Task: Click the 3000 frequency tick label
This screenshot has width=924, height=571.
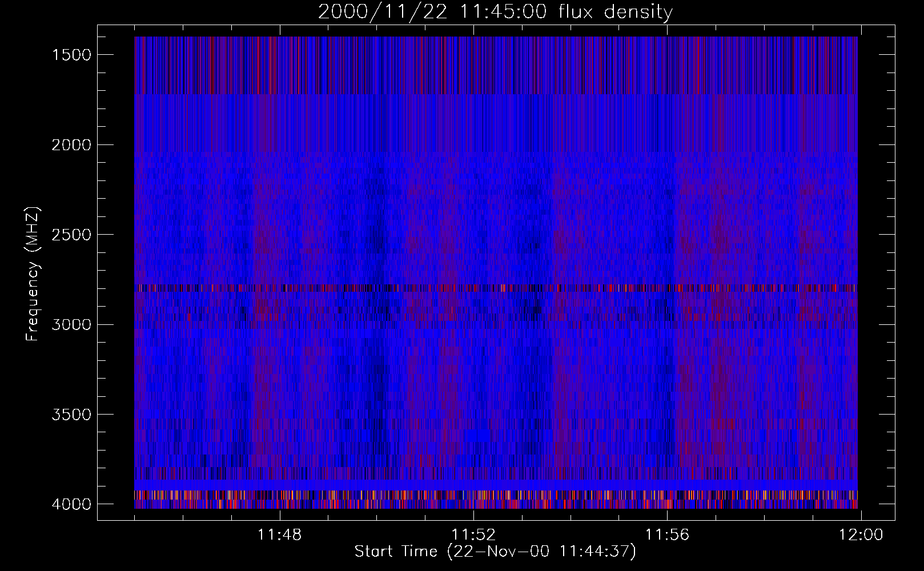Action: click(x=71, y=325)
